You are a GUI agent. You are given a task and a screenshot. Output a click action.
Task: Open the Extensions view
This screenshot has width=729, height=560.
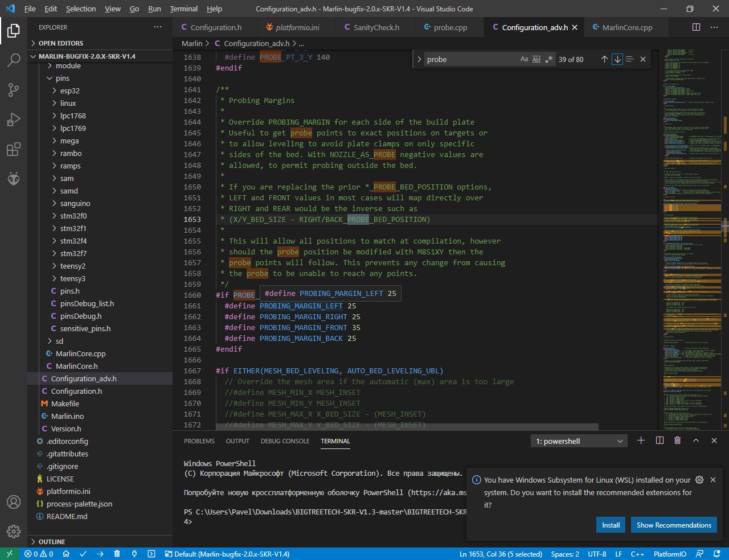[14, 150]
